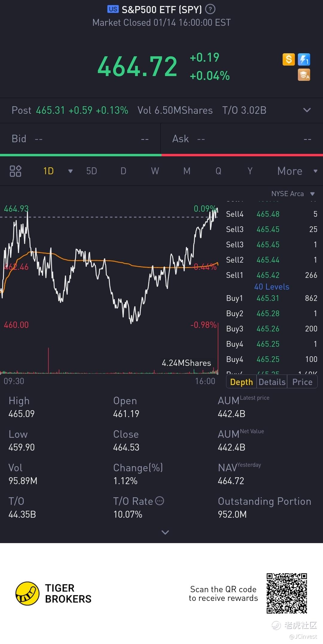Tap the Buy2 465.28 order row
Image resolution: width=323 pixels, height=644 pixels.
(272, 313)
